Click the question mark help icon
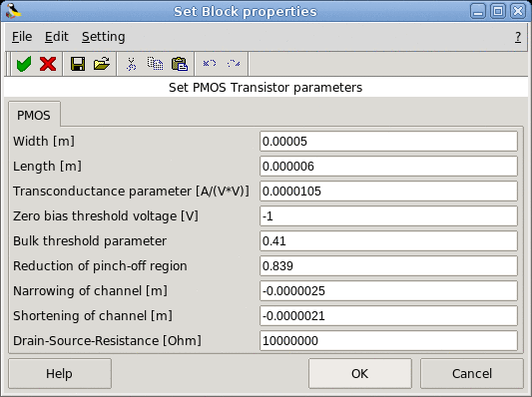This screenshot has width=532, height=397. [x=518, y=37]
